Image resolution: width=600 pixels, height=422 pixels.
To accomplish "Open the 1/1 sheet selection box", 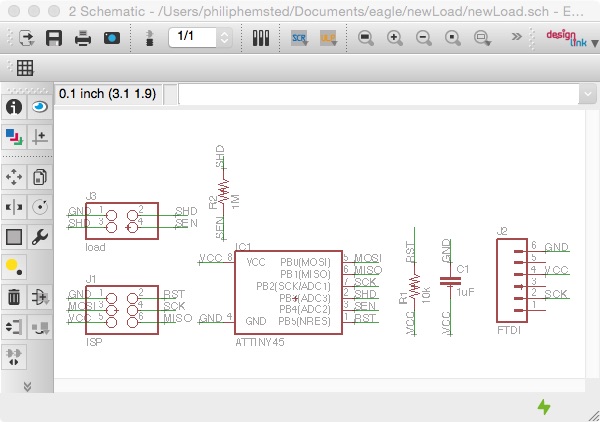I will point(193,37).
